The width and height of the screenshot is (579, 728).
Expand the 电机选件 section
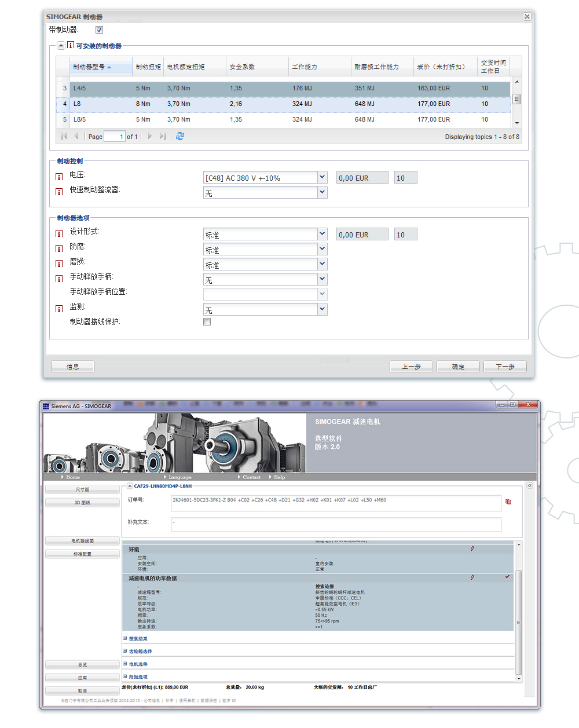(x=125, y=664)
